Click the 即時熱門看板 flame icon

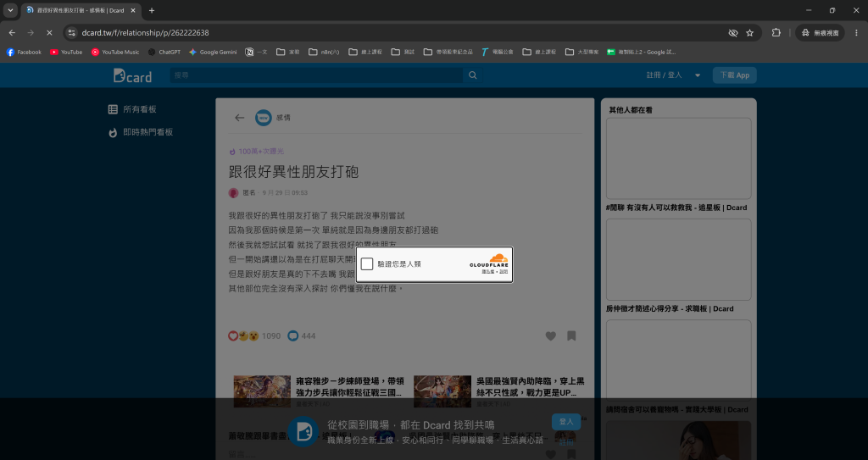pyautogui.click(x=113, y=132)
